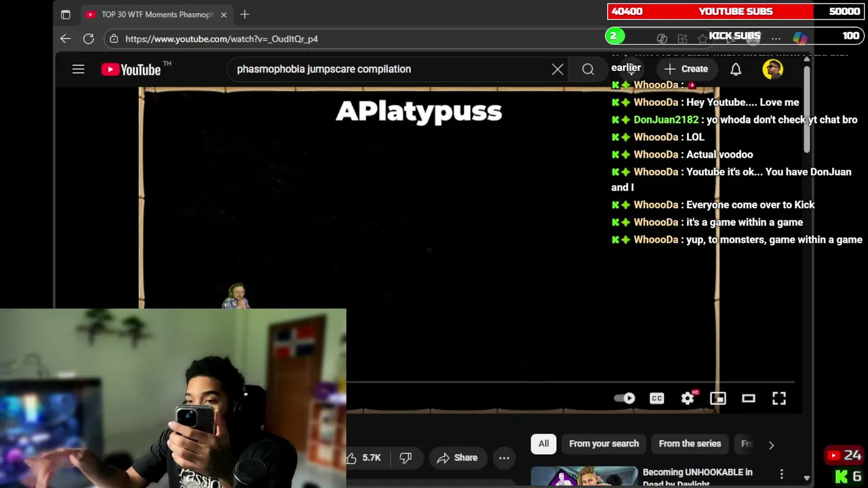Toggle closed captions CC
This screenshot has height=488, width=868.
pyautogui.click(x=656, y=399)
